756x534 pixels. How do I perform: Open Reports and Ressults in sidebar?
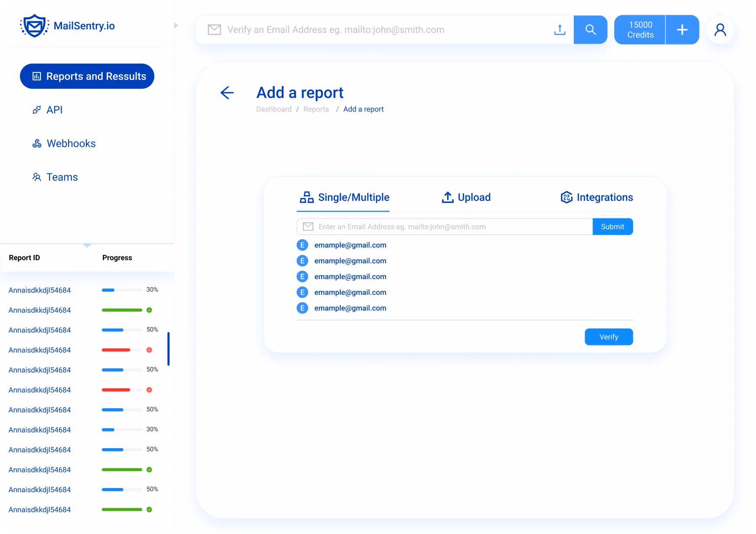click(87, 76)
